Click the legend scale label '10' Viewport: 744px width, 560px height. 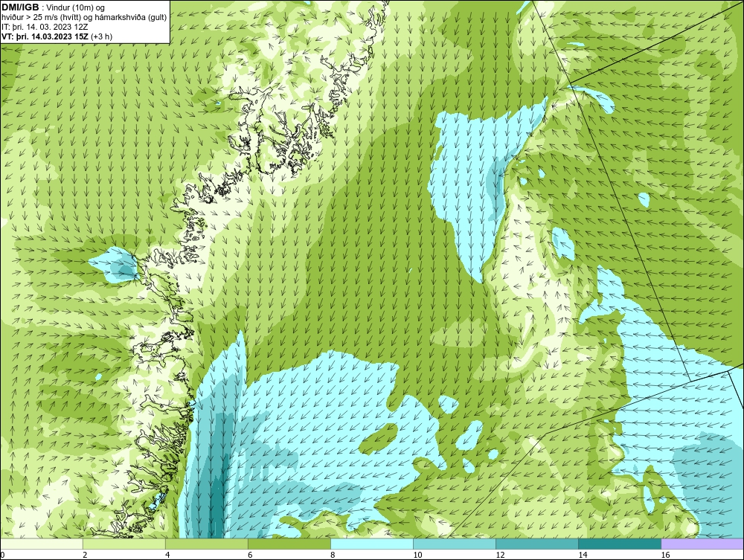(x=417, y=555)
